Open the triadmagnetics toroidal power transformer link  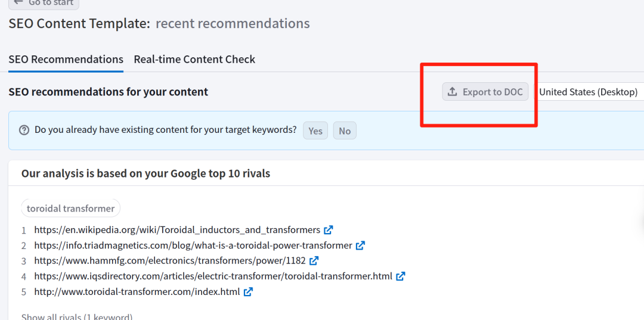[x=193, y=246]
